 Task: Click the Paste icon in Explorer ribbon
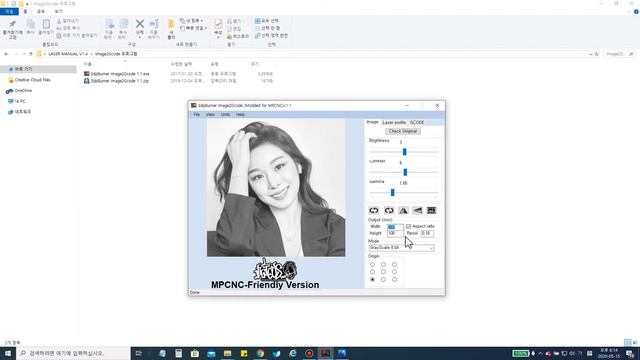46,24
